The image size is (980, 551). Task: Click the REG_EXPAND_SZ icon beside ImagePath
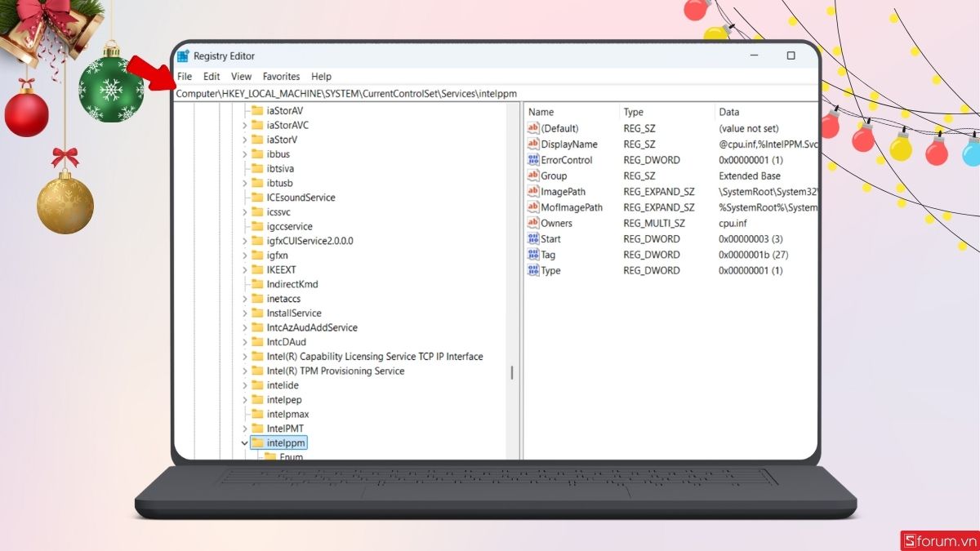click(533, 191)
